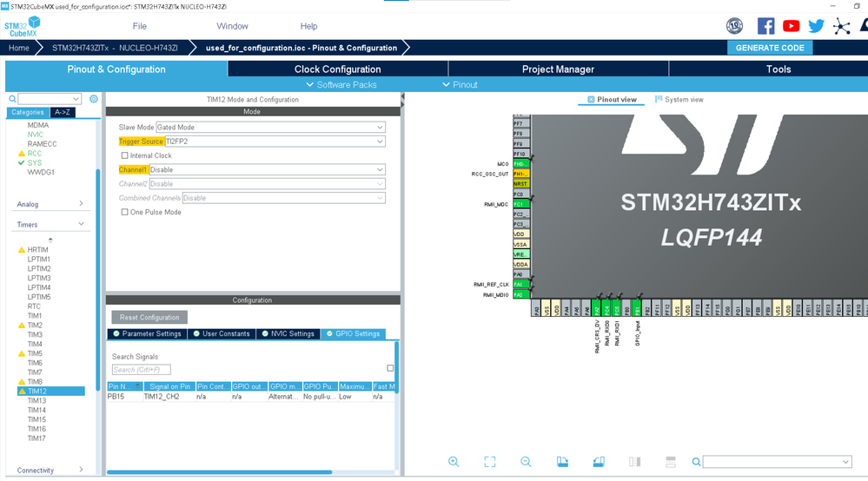868x481 pixels.
Task: Click the green PB1 GPIO_Input pin
Action: click(x=637, y=308)
